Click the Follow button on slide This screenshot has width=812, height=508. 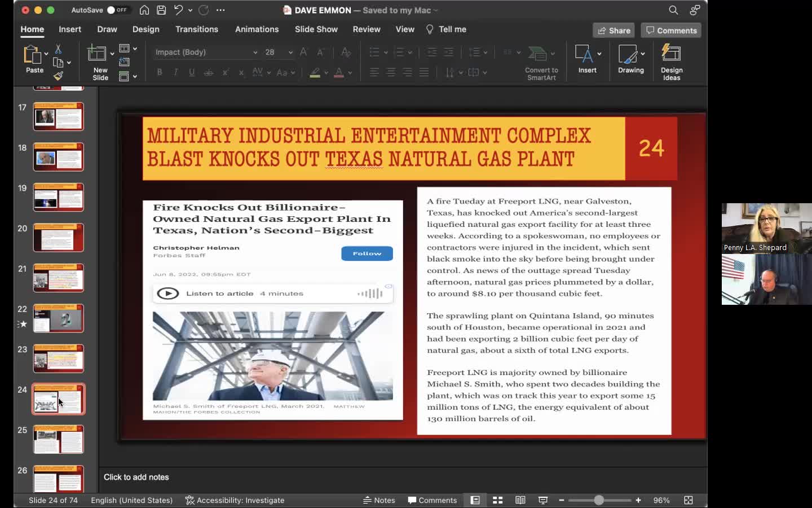367,253
